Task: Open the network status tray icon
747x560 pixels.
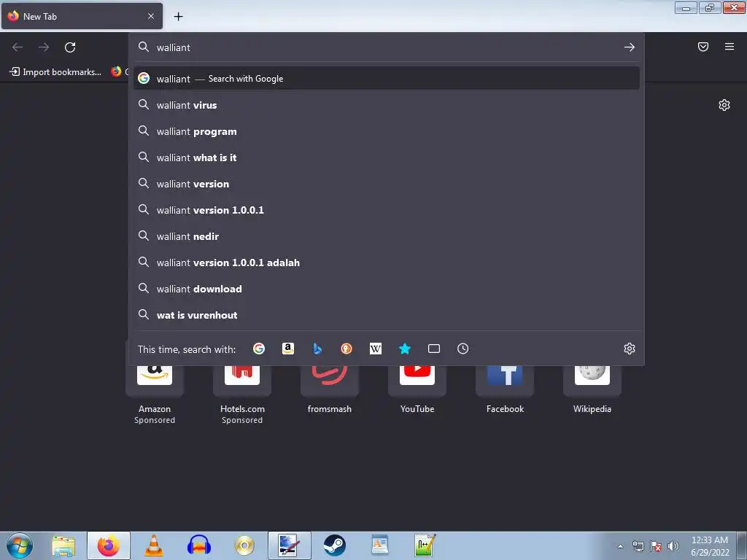Action: point(638,546)
